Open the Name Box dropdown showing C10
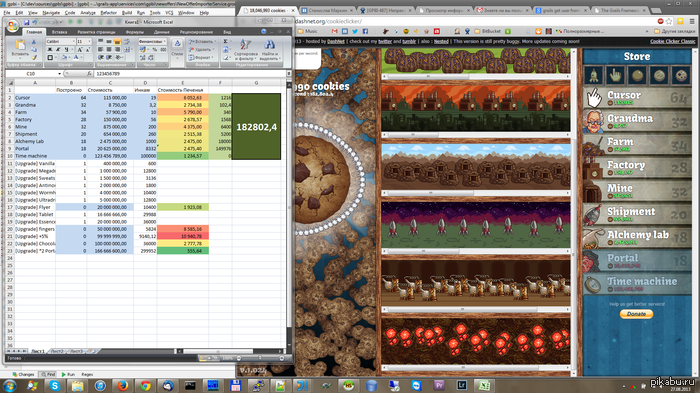 [59, 74]
